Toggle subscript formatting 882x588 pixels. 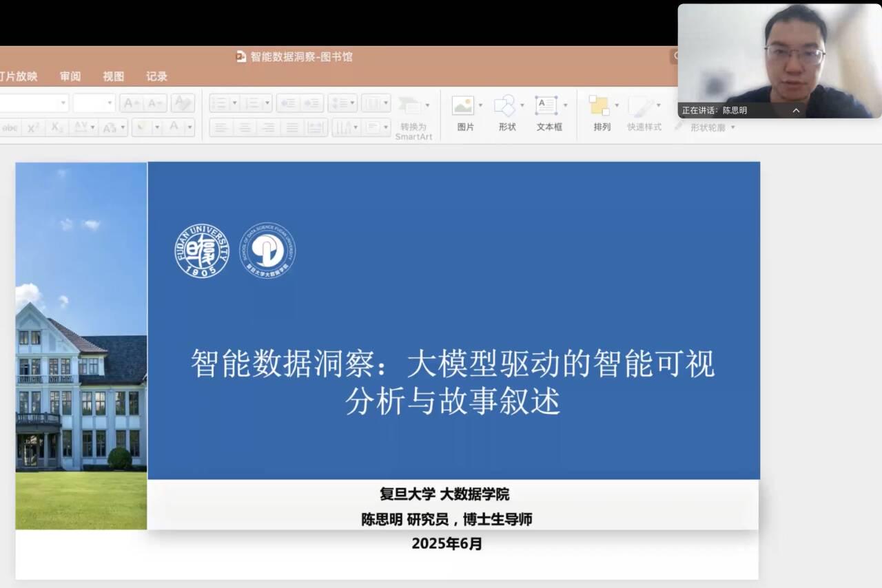pyautogui.click(x=57, y=127)
